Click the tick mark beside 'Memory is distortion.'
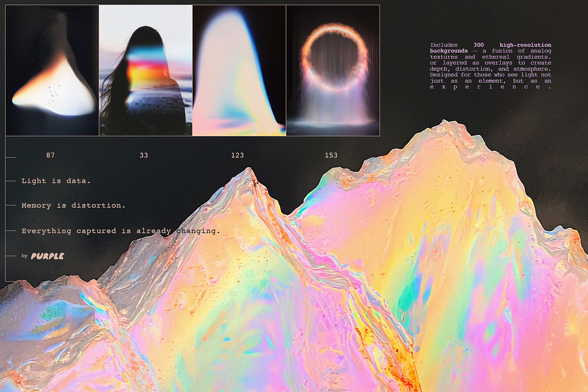Image resolution: width=588 pixels, height=392 pixels. point(11,206)
